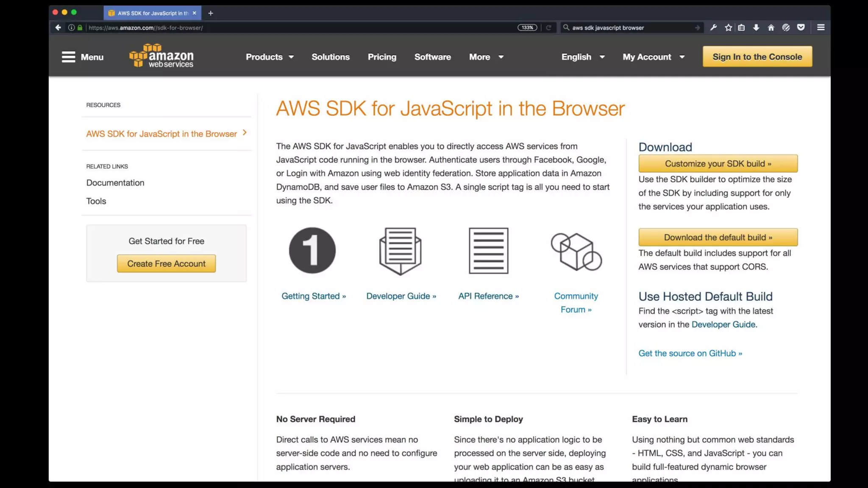Click the page title 'AWS SDK for JavaScript in the Browser'

pos(451,108)
